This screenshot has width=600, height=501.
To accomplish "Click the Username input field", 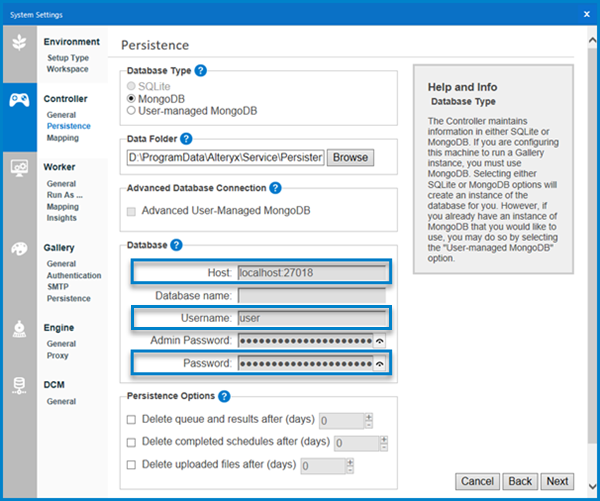I will click(311, 318).
